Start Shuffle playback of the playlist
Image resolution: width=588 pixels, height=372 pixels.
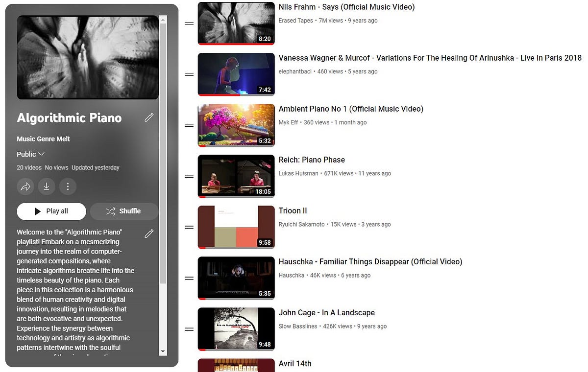(x=124, y=211)
